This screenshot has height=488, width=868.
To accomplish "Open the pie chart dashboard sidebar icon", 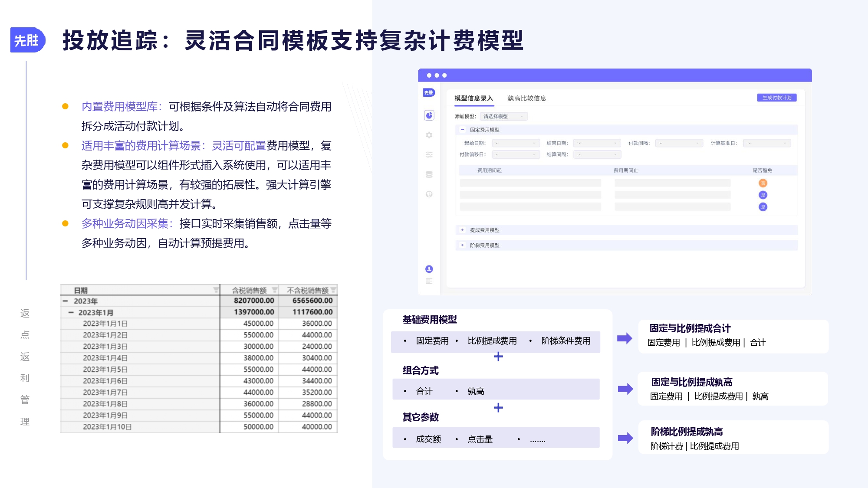I will point(429,115).
